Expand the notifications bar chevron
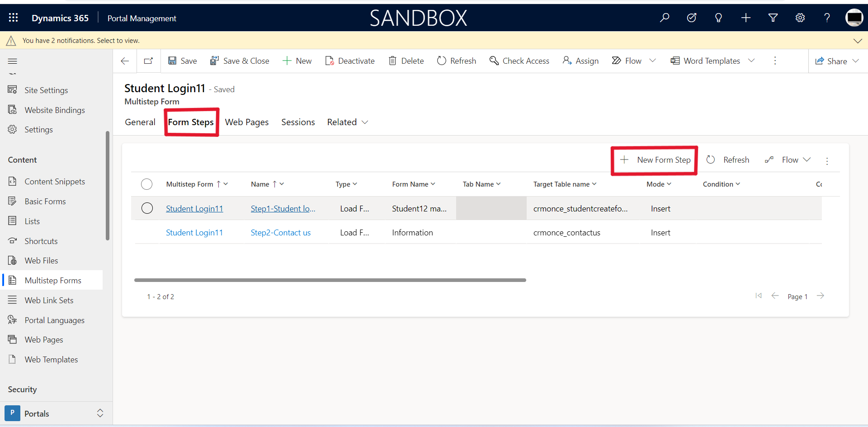The image size is (868, 427). point(858,41)
